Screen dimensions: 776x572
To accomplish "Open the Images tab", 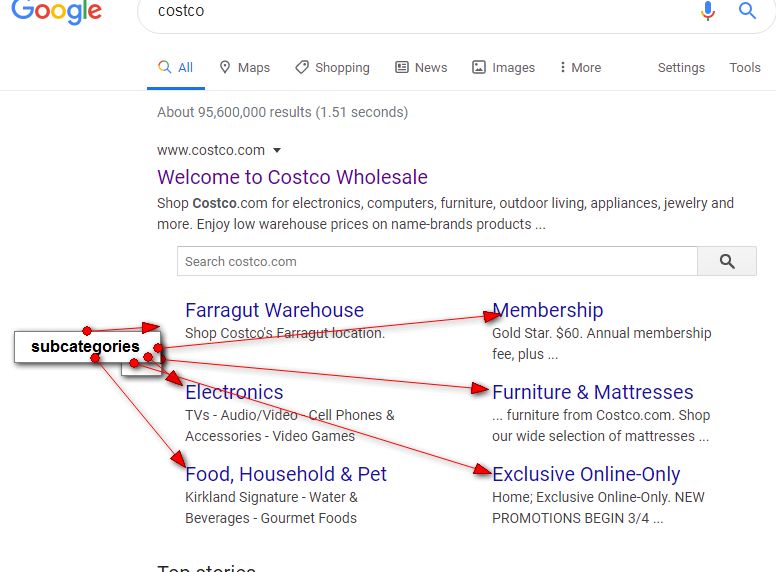I will click(x=503, y=68).
